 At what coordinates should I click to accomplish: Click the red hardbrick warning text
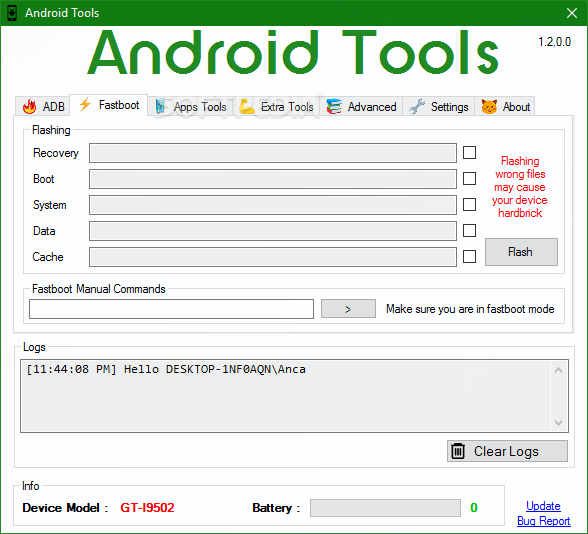(x=520, y=187)
